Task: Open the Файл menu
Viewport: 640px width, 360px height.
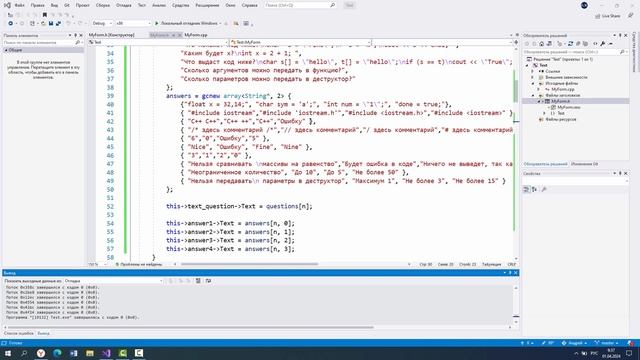Action: pyautogui.click(x=19, y=5)
